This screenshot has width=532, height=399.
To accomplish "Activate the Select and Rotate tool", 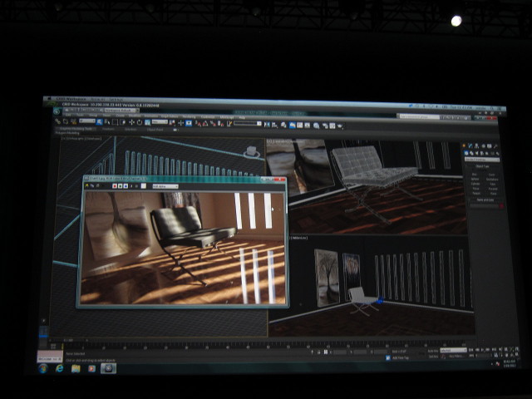I will click(140, 122).
